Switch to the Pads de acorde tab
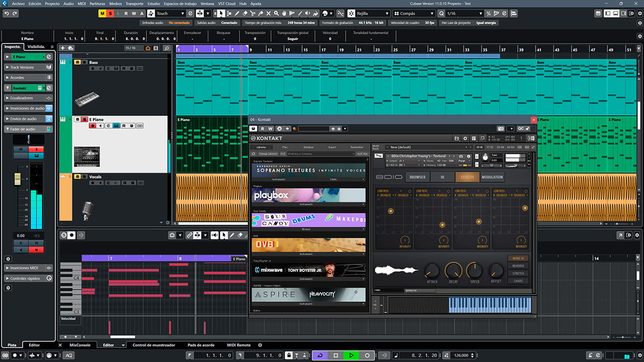Screen dimensions: 644x362 201,345
